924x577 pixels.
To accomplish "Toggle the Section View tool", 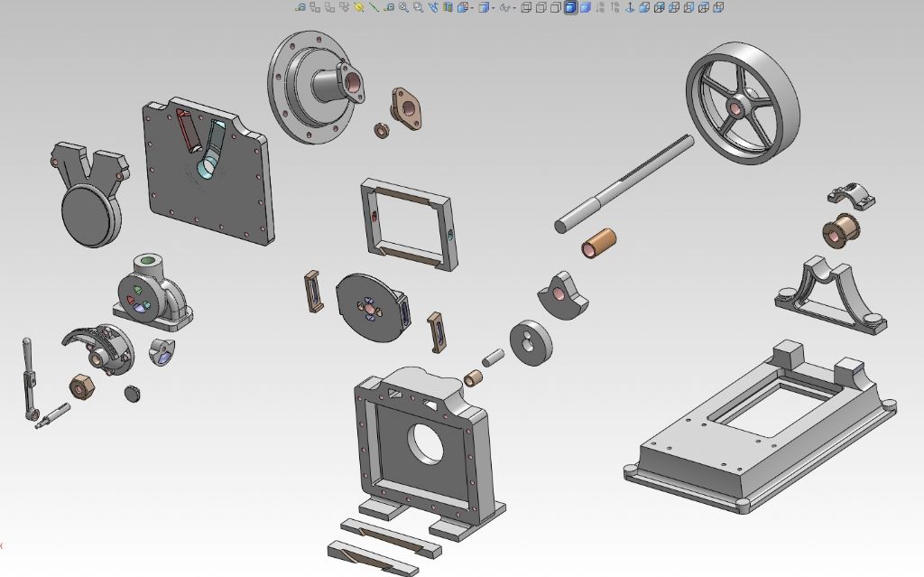I will tap(448, 7).
